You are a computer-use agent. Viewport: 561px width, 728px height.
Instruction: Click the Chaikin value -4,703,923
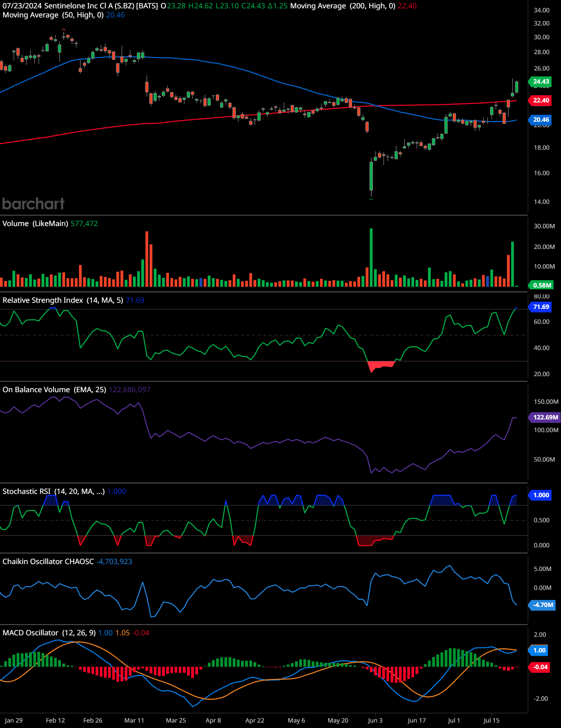[x=114, y=562]
